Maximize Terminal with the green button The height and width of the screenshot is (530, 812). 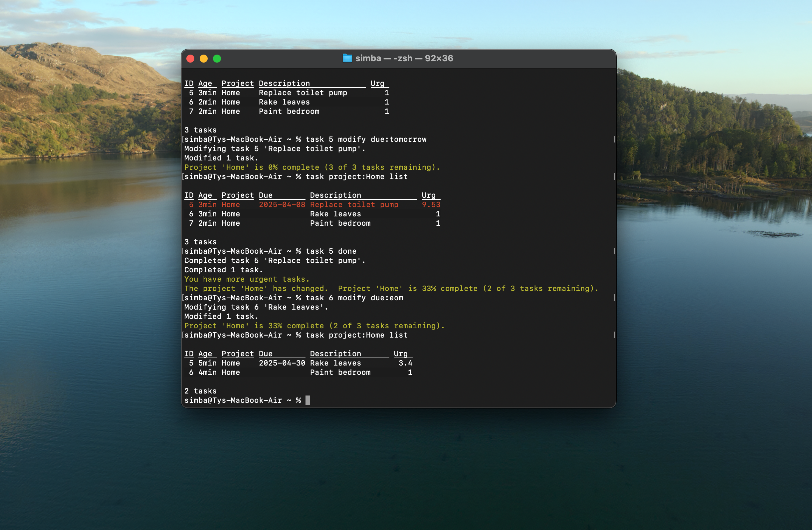coord(217,59)
